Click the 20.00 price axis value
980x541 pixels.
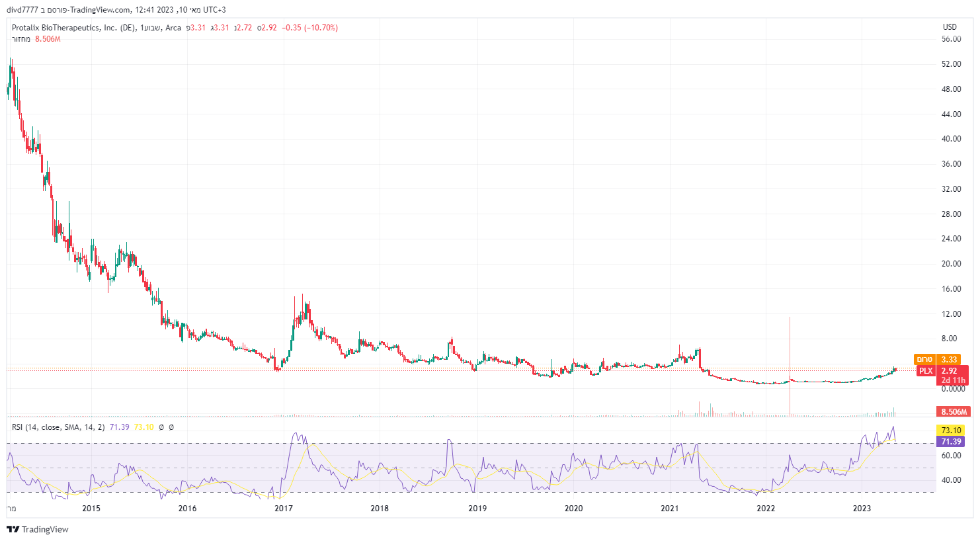click(952, 264)
